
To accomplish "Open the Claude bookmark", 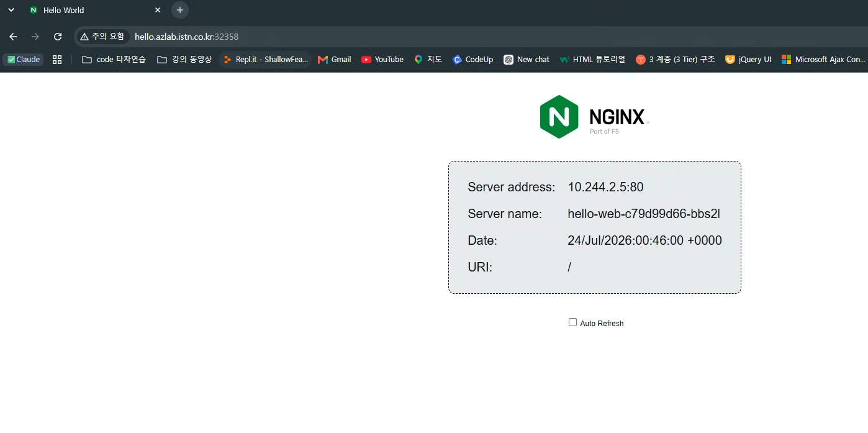I will [24, 60].
